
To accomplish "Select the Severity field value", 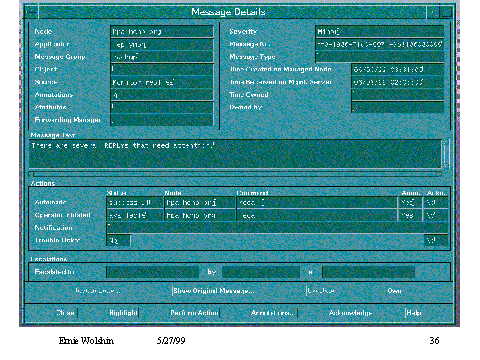I will click(x=380, y=32).
